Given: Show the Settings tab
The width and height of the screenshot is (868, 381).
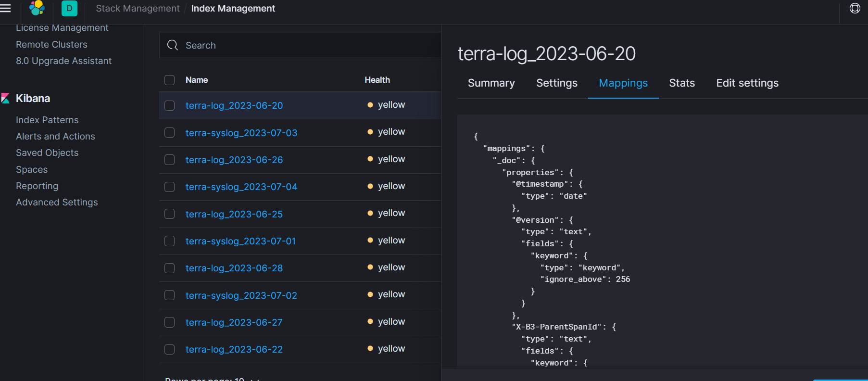Looking at the screenshot, I should tap(556, 83).
